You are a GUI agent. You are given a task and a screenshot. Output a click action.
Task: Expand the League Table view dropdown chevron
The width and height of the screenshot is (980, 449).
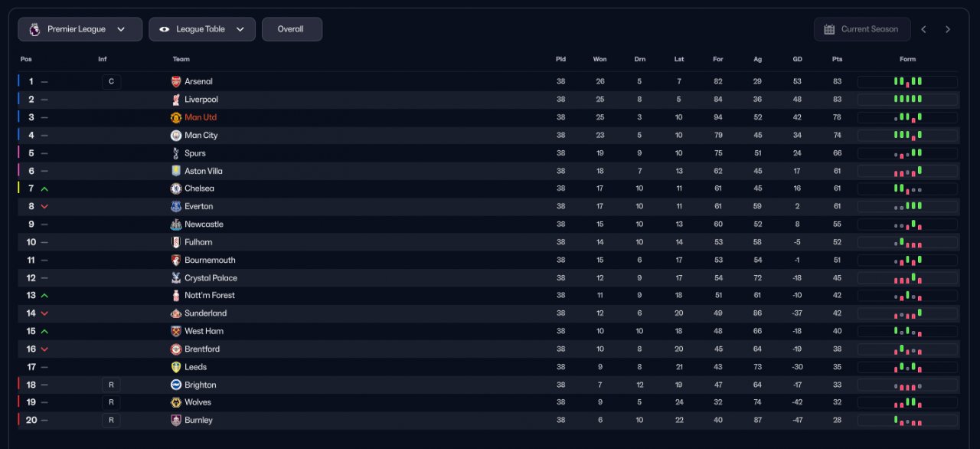pyautogui.click(x=240, y=29)
